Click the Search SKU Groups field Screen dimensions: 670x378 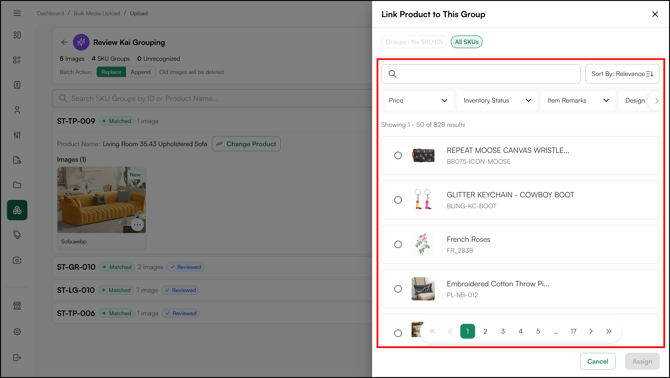click(212, 98)
